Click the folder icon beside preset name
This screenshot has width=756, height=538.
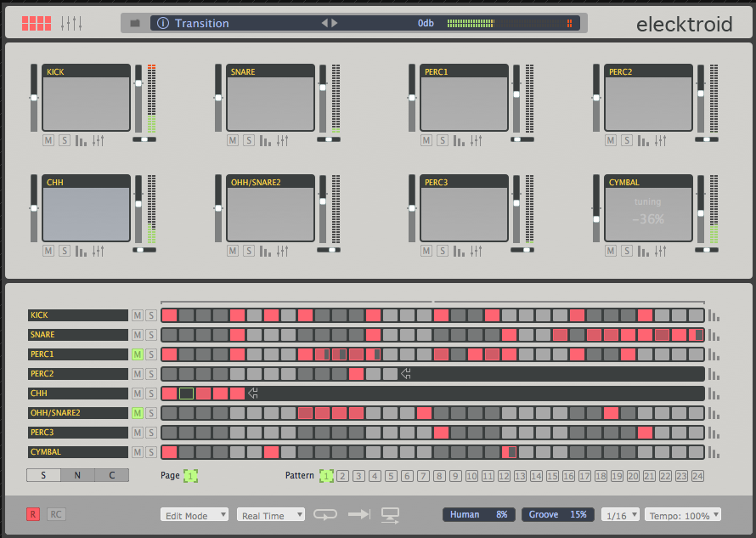tap(135, 23)
